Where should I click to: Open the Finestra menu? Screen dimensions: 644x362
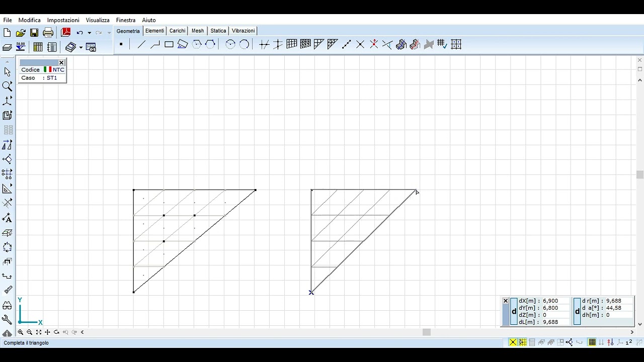coord(126,20)
